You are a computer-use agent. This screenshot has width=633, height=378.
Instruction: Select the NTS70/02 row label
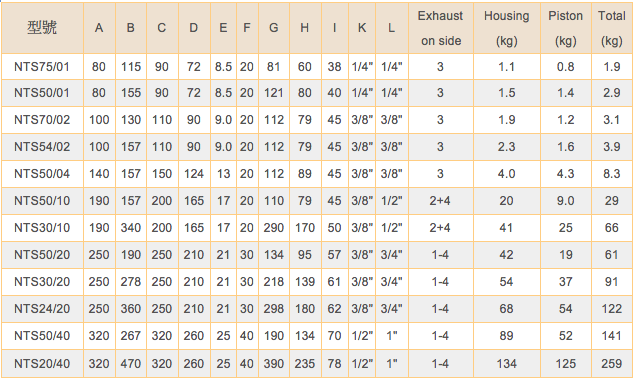tap(42, 120)
